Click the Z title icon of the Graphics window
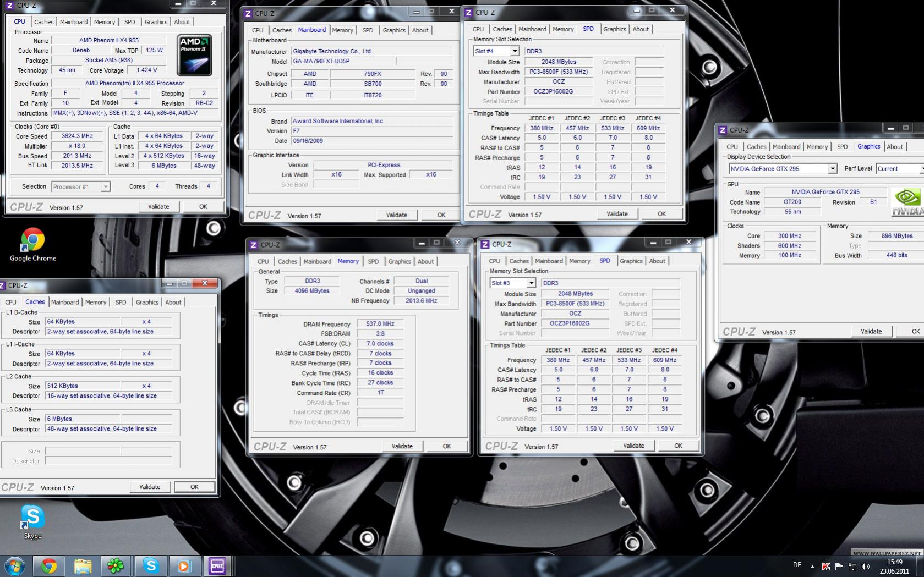Viewport: 924px width, 577px height. 723,130
